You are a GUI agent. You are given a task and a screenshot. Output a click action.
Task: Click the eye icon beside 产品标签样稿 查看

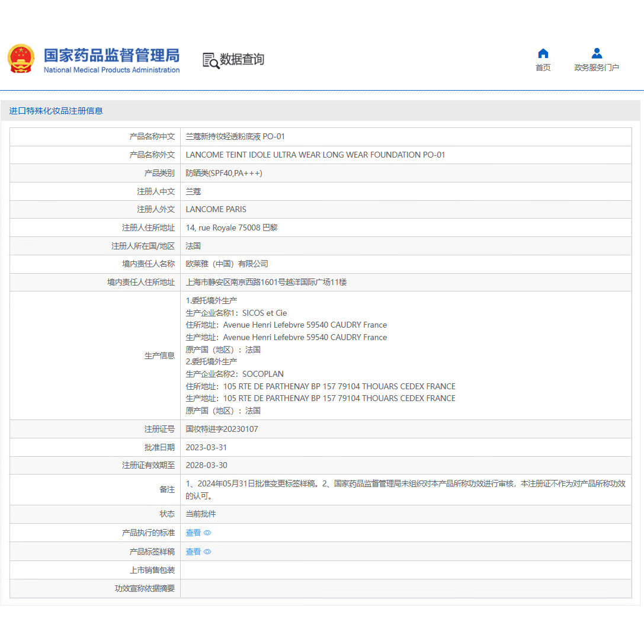click(207, 552)
